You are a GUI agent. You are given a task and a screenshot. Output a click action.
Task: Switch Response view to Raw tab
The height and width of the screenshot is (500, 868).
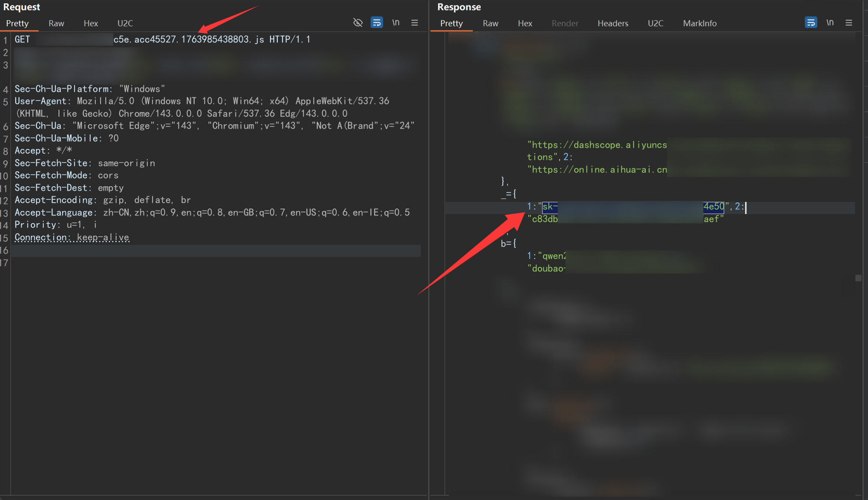491,23
